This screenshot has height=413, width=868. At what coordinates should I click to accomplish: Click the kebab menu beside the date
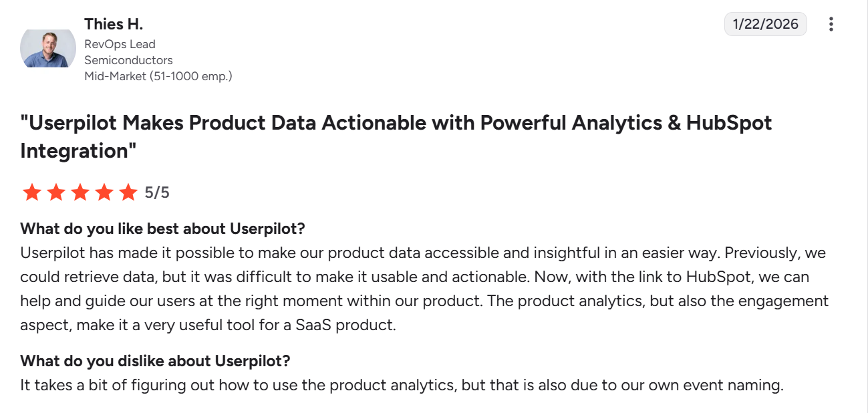pos(831,24)
